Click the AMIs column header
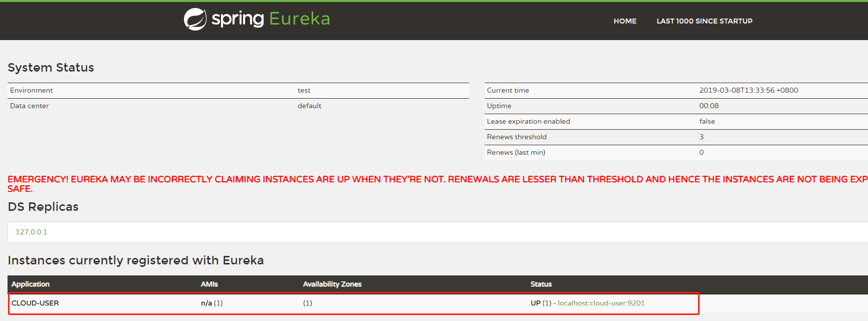The image size is (868, 321). pos(209,284)
